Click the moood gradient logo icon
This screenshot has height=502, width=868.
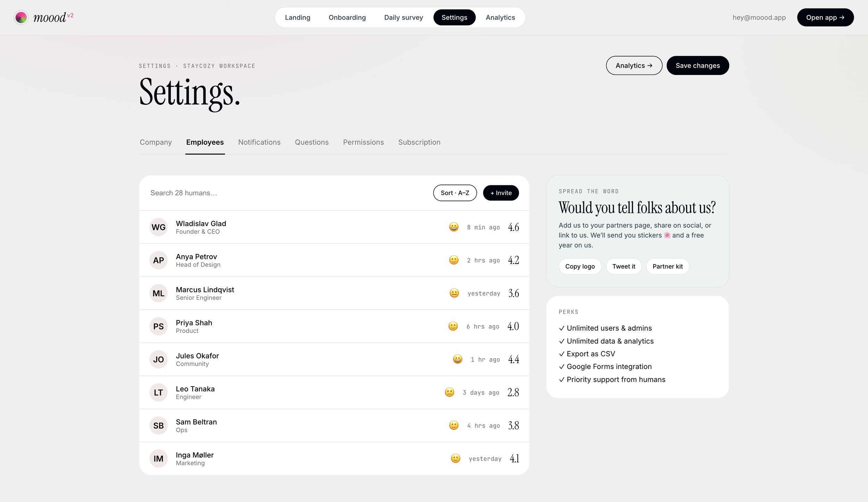[x=21, y=17]
